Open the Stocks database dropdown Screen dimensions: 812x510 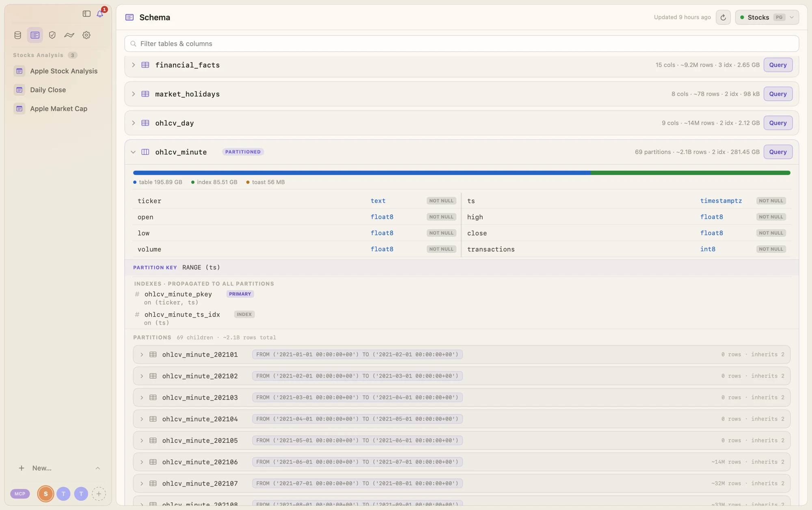[x=767, y=17]
